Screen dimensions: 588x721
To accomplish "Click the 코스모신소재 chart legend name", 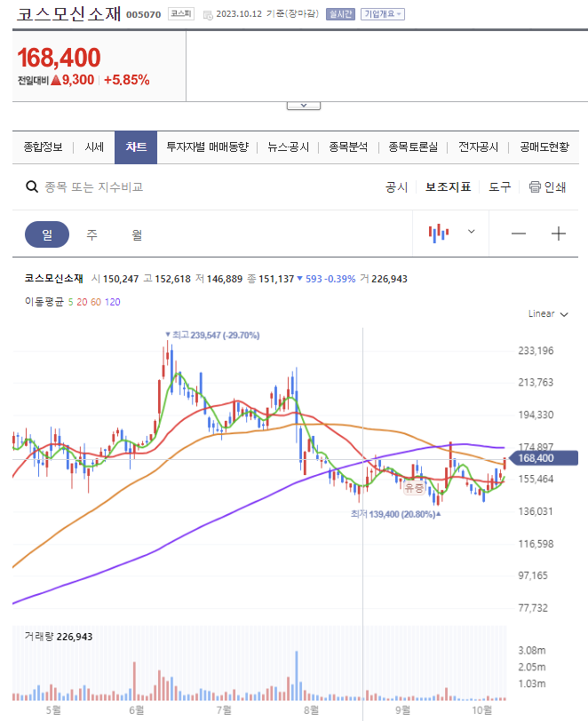I will [54, 279].
